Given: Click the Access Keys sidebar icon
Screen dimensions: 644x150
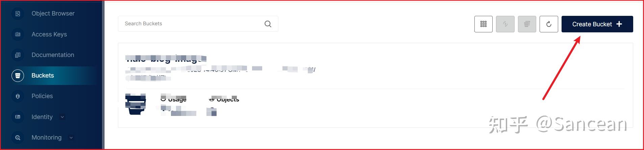Looking at the screenshot, I should click(x=18, y=34).
